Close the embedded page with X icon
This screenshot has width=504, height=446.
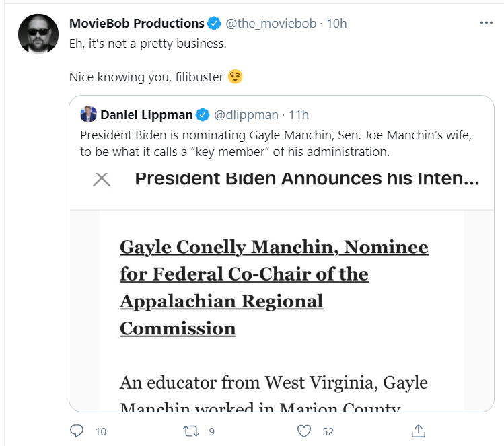click(102, 180)
